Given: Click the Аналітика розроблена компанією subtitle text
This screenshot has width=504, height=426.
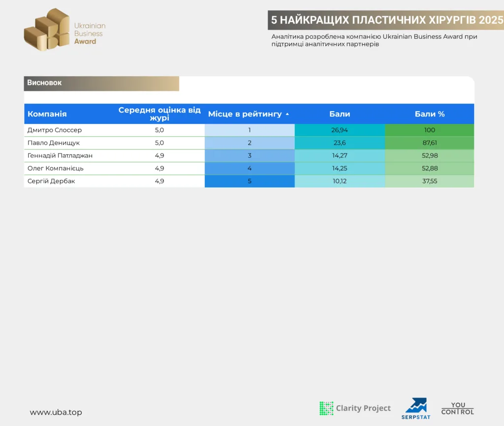Looking at the screenshot, I should [374, 40].
